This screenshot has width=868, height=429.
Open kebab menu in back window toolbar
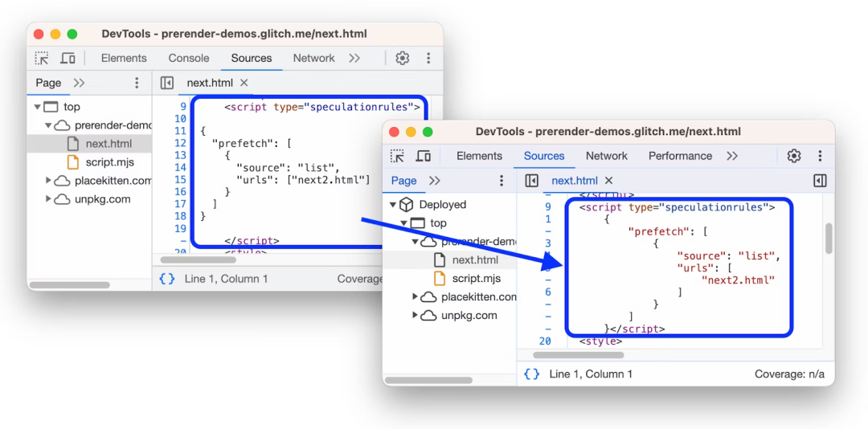click(428, 58)
